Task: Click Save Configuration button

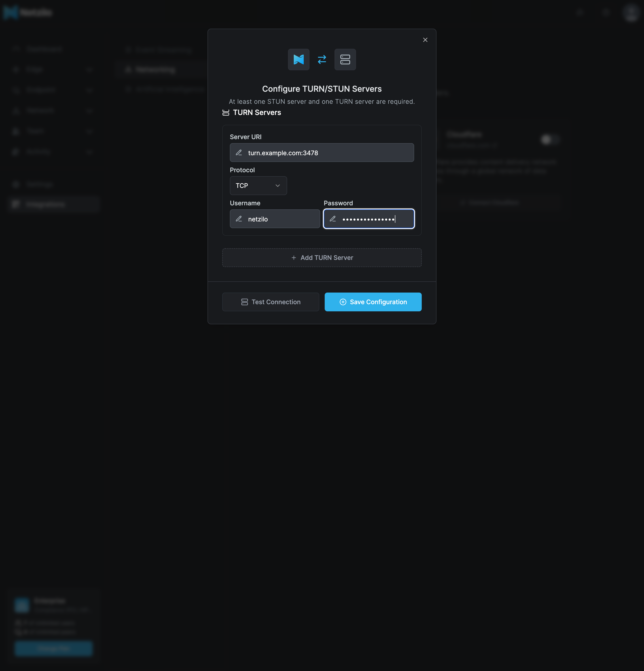Action: click(x=373, y=302)
